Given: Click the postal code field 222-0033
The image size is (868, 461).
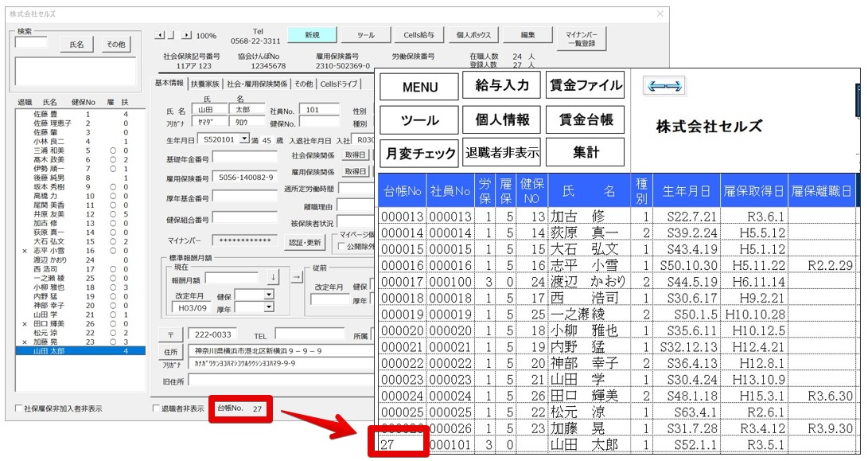Looking at the screenshot, I should point(212,334).
